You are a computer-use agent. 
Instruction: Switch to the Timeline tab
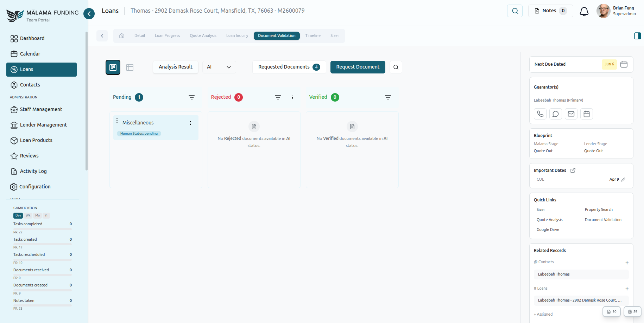pyautogui.click(x=312, y=35)
